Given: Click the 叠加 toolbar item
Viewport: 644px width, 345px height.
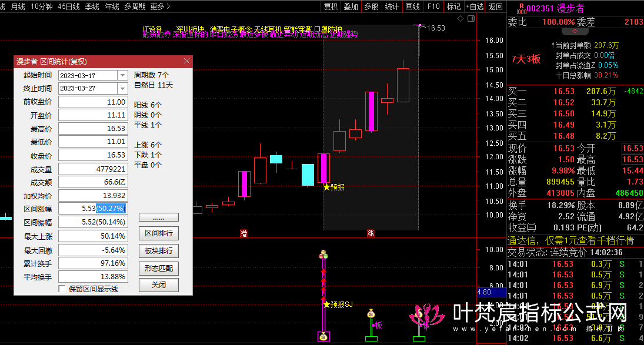Looking at the screenshot, I should point(351,6).
